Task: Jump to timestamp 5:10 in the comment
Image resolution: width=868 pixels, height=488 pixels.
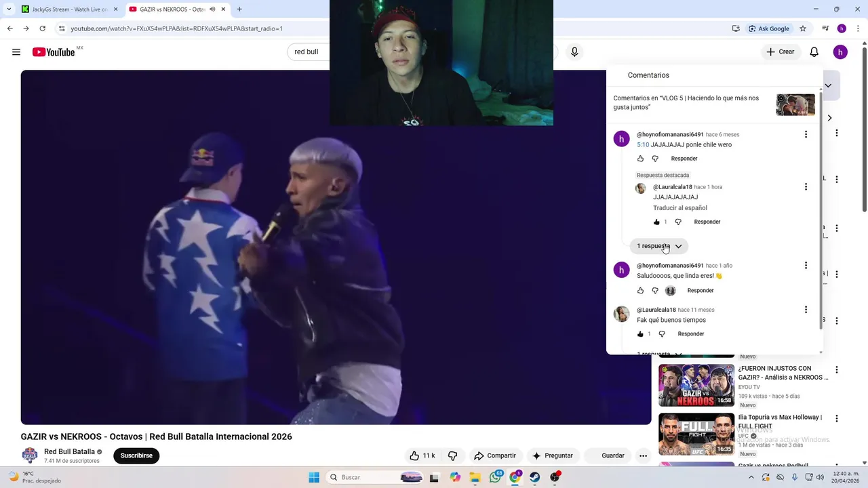Action: tap(643, 144)
